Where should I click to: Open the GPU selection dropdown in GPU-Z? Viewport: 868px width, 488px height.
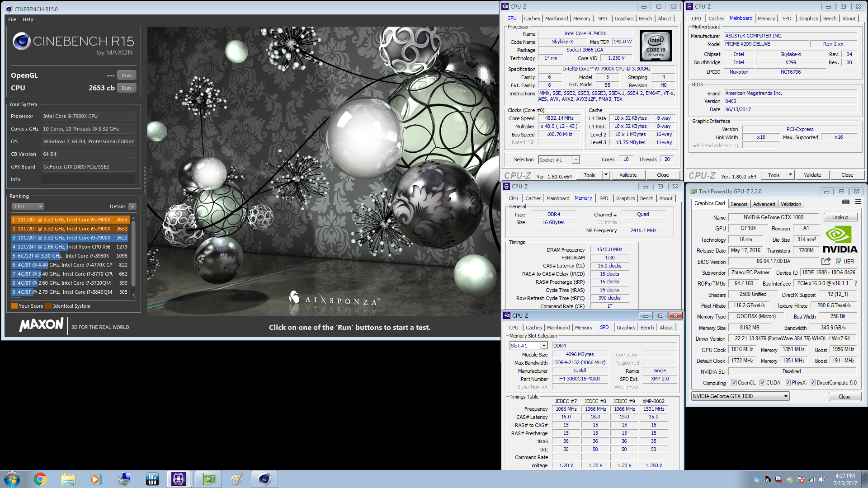click(740, 396)
